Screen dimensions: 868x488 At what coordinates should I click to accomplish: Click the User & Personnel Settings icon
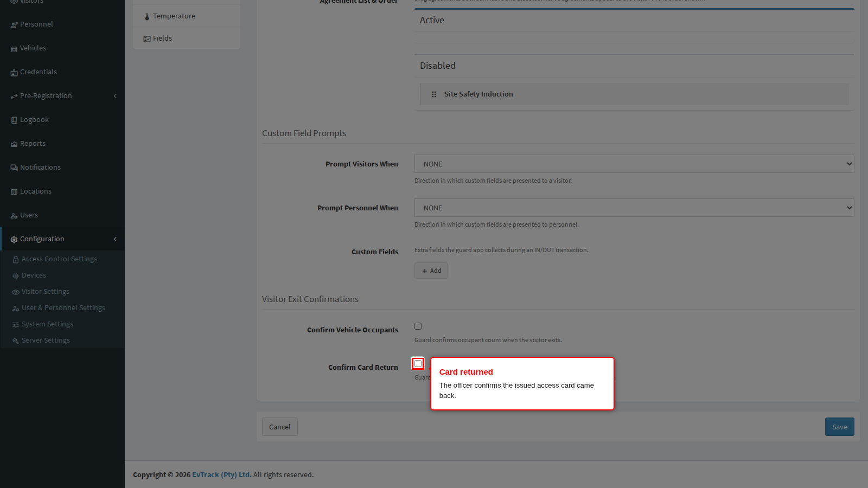click(16, 309)
